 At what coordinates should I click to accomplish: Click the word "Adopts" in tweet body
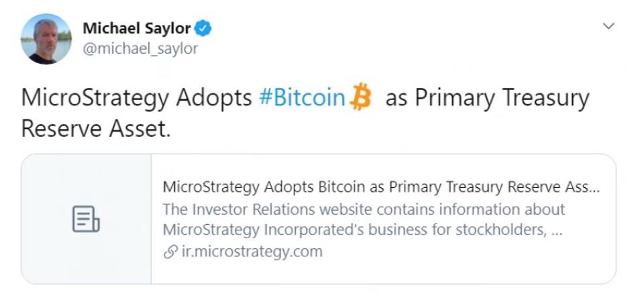[214, 98]
